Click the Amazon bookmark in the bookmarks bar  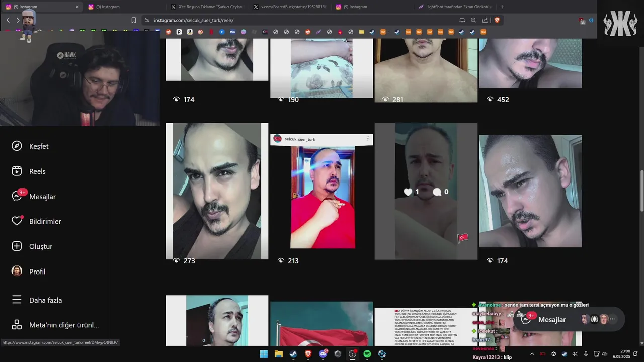point(190,32)
